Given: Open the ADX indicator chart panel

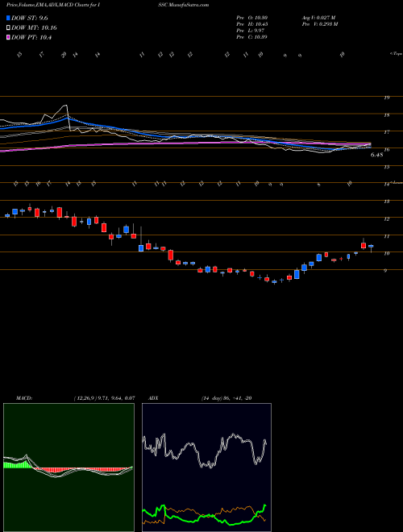Looking at the screenshot, I should click(x=206, y=468).
